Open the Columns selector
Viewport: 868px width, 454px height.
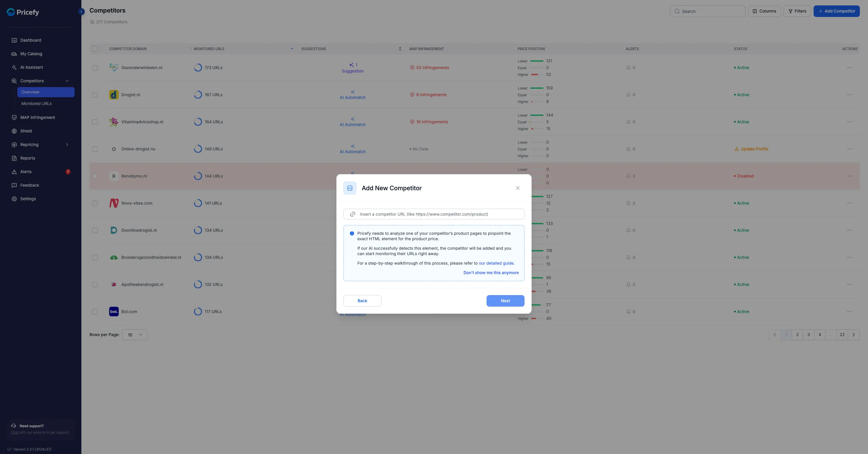pyautogui.click(x=764, y=11)
